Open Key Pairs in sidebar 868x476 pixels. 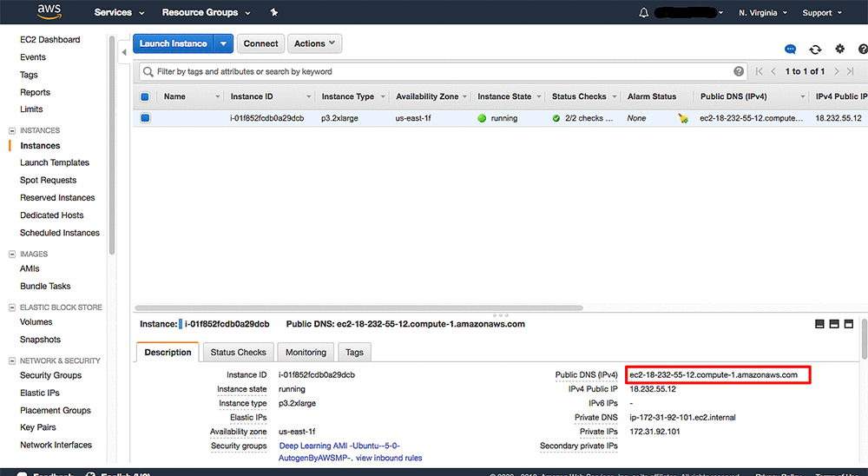38,427
